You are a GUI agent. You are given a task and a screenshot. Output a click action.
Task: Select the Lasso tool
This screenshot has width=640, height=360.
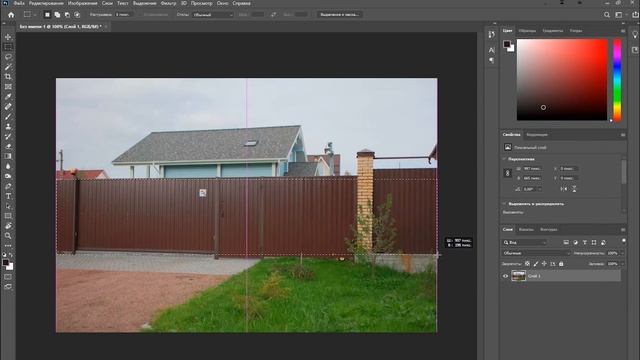[x=8, y=57]
